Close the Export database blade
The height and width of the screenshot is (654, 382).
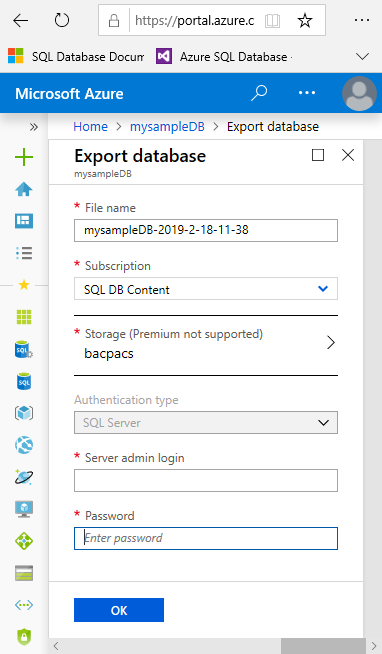tap(348, 155)
